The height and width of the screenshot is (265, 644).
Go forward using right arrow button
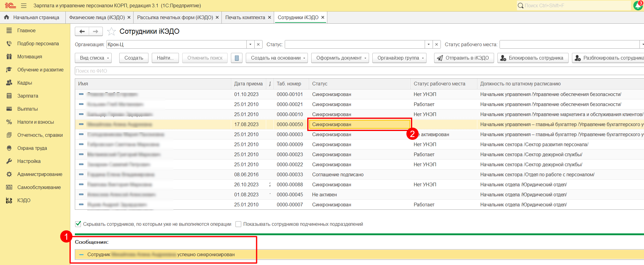[x=96, y=31]
